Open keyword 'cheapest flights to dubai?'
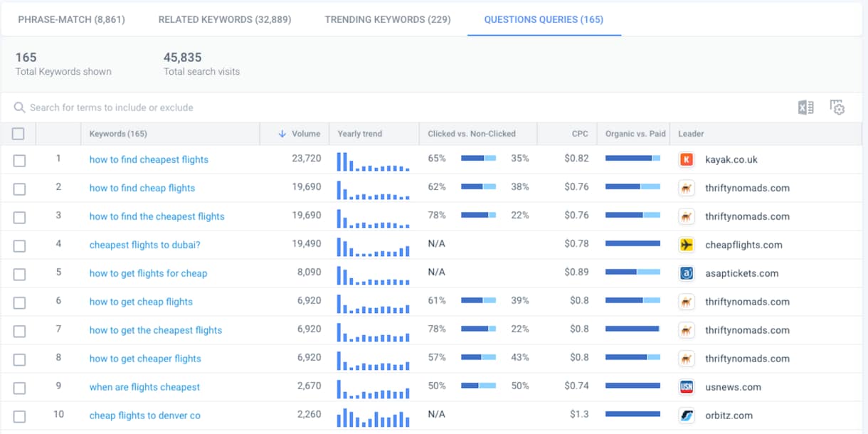This screenshot has width=868, height=434. (x=144, y=245)
